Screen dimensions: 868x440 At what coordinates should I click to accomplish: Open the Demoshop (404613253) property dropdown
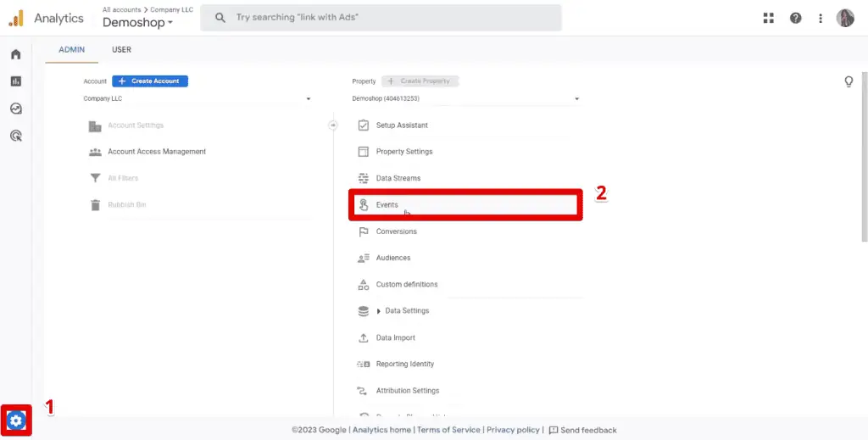pyautogui.click(x=466, y=99)
